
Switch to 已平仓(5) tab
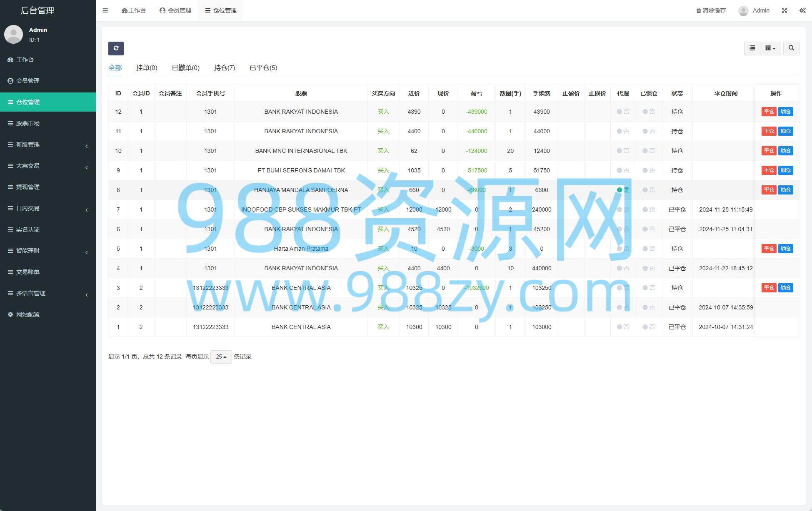point(263,68)
